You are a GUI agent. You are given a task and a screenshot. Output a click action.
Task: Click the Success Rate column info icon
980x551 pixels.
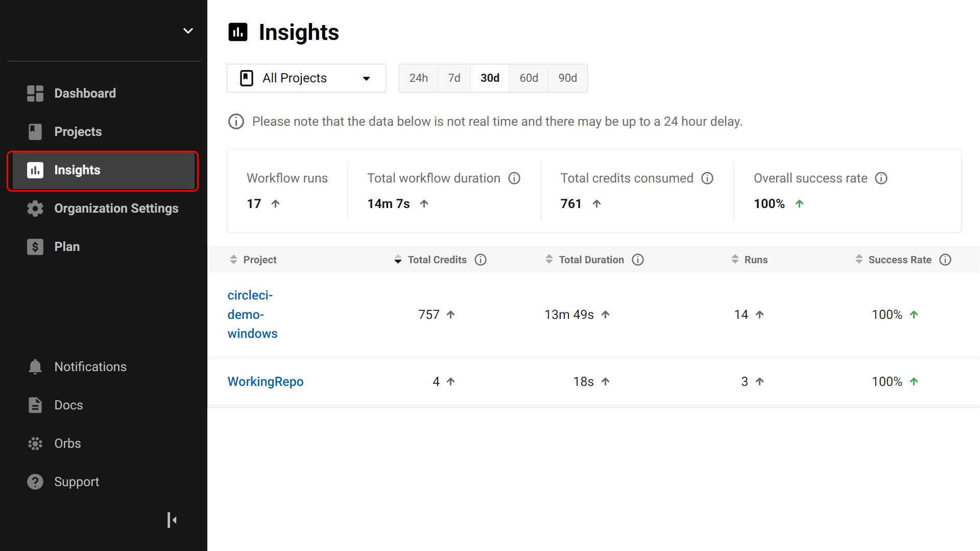click(x=946, y=260)
